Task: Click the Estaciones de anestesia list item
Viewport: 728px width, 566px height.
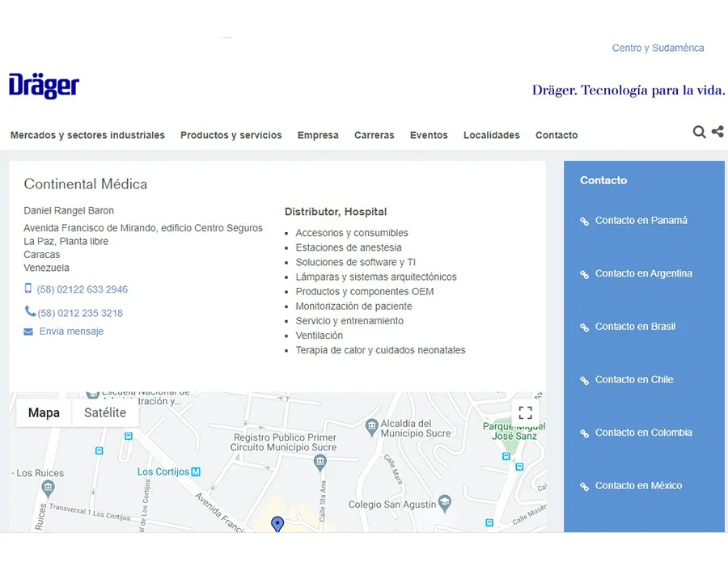Action: [x=349, y=247]
